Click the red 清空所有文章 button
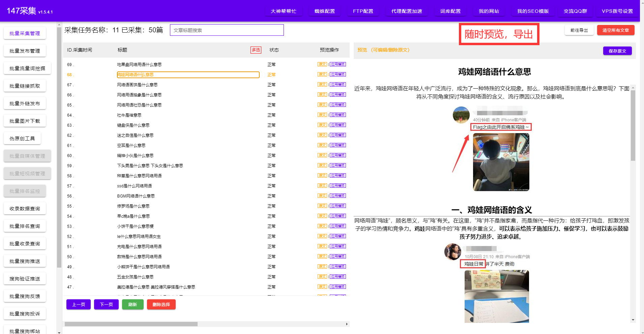Screen dimensions: 644x334 616,30
